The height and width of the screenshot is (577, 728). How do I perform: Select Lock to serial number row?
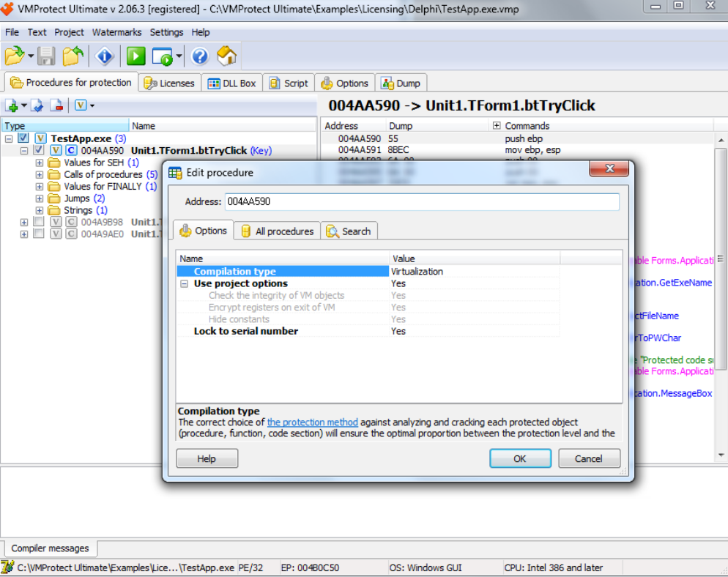click(368, 331)
